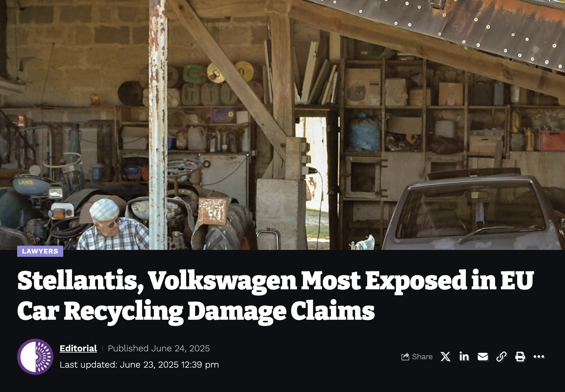Print the article using printer icon
This screenshot has width=565, height=392.
click(x=520, y=357)
